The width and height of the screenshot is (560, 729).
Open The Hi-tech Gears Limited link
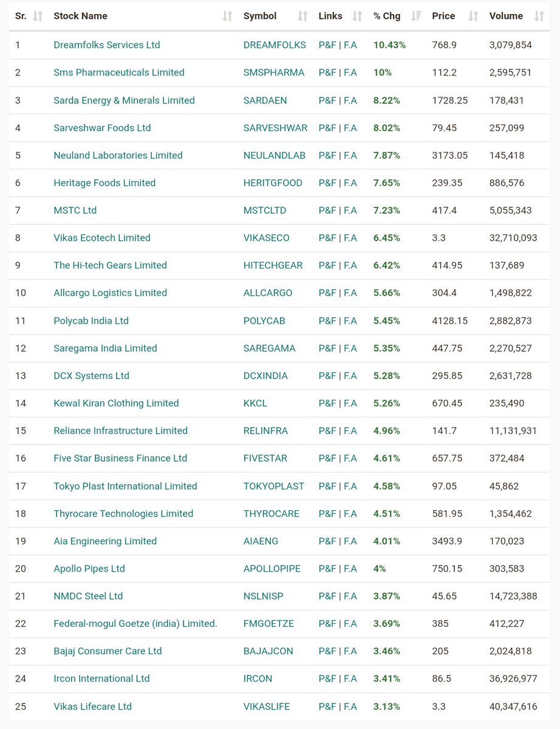point(110,265)
